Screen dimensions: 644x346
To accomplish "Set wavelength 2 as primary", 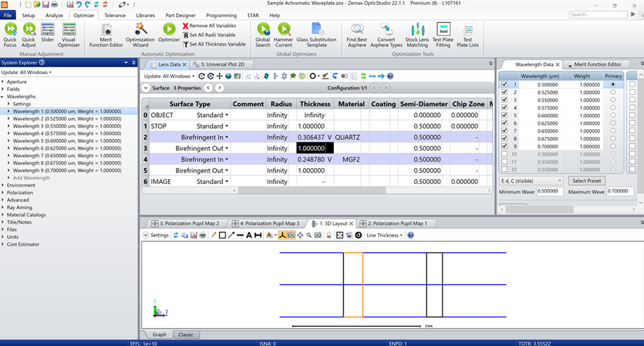I will pos(613,93).
